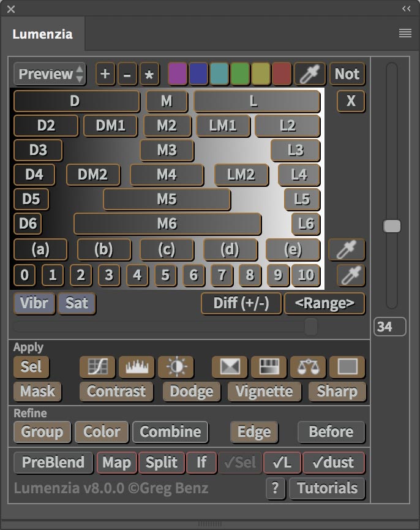
Task: Select the L lights mask
Action: coord(257,100)
